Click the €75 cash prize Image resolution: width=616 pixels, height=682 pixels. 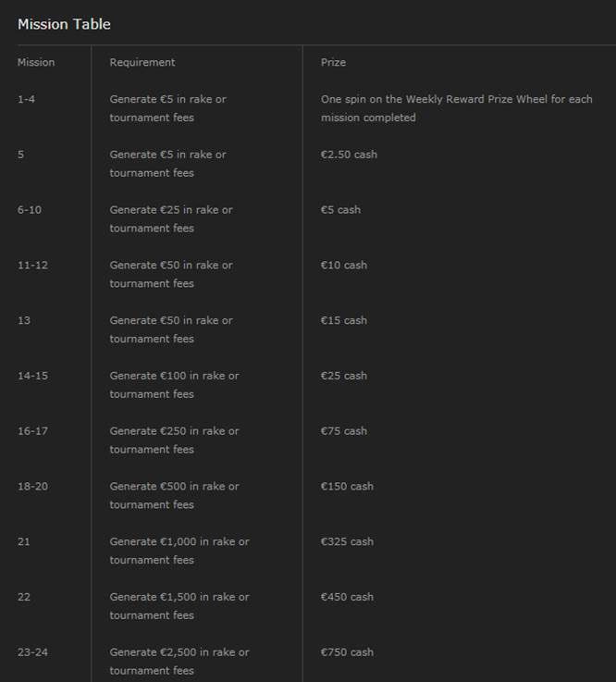[344, 430]
